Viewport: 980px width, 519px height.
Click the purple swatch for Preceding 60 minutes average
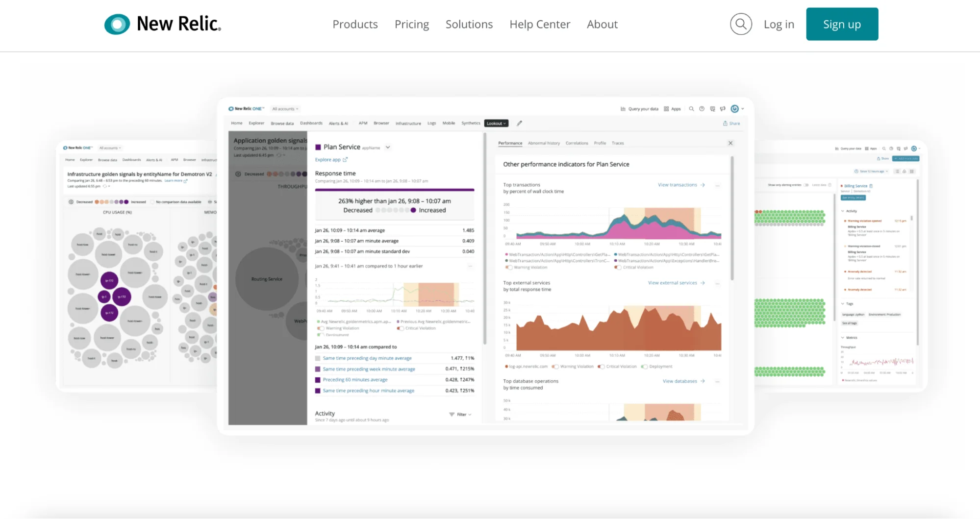point(318,380)
